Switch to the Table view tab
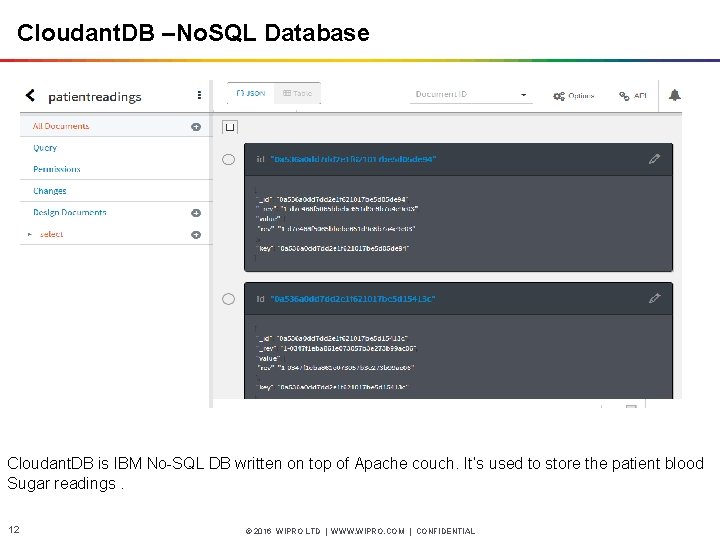 [297, 93]
